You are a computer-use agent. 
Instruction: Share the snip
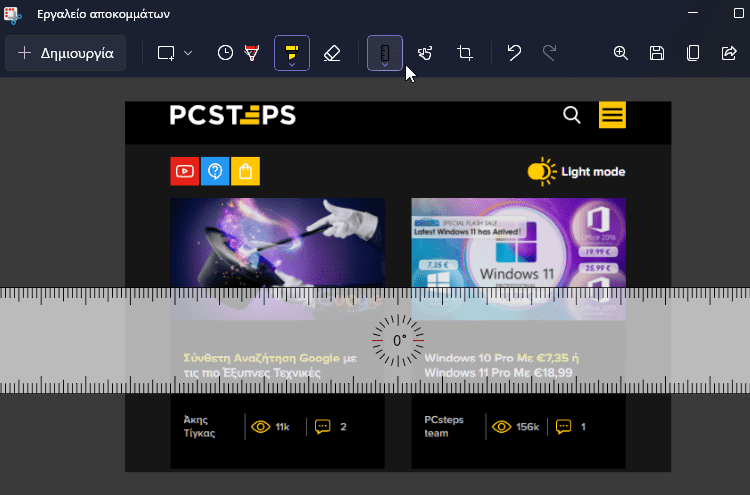(x=729, y=53)
